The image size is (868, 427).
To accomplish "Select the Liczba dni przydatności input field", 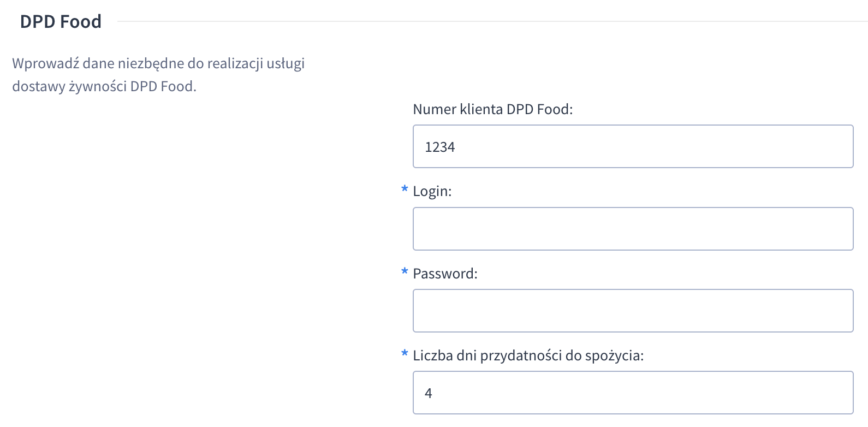I will pyautogui.click(x=633, y=393).
